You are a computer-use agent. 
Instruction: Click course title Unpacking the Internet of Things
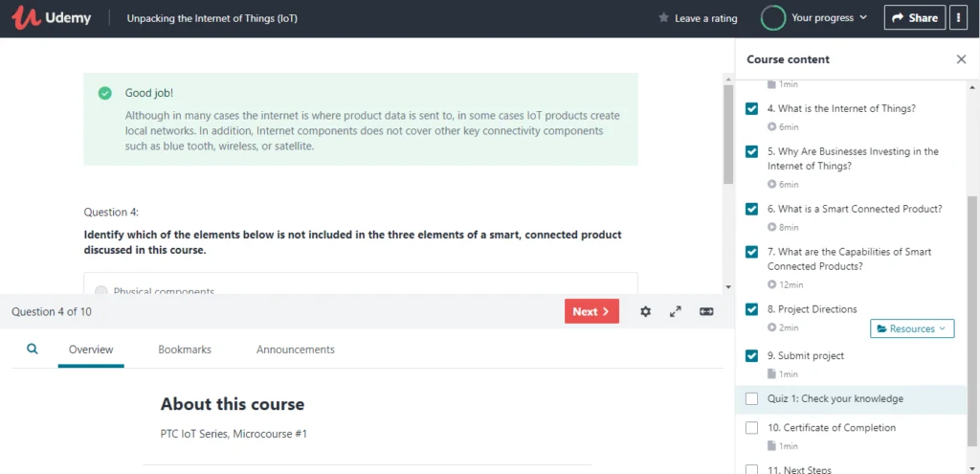[x=212, y=18]
